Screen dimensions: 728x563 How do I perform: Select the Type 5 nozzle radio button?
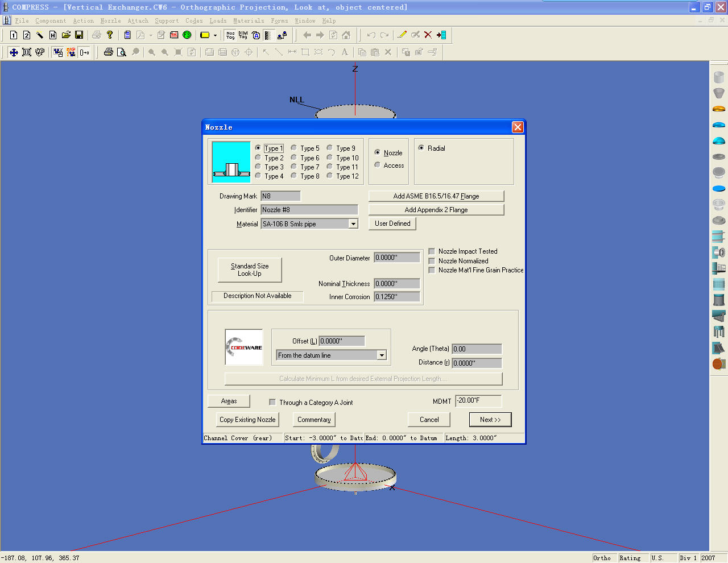point(294,148)
